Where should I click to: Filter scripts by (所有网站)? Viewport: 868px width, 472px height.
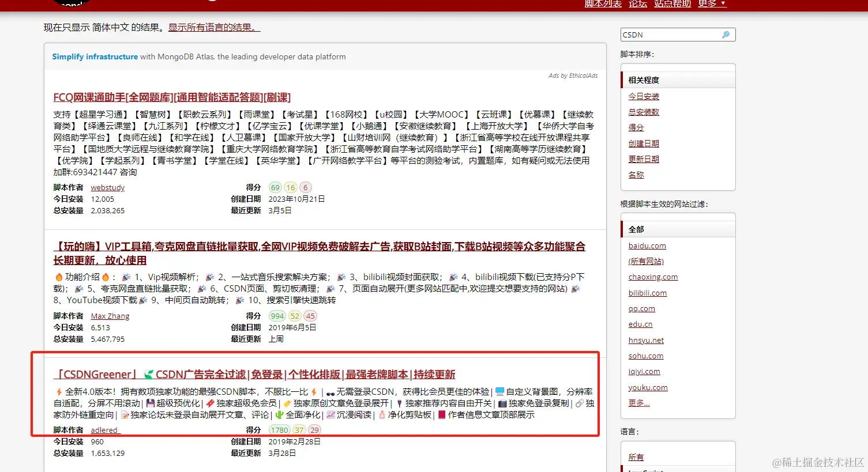pos(646,261)
